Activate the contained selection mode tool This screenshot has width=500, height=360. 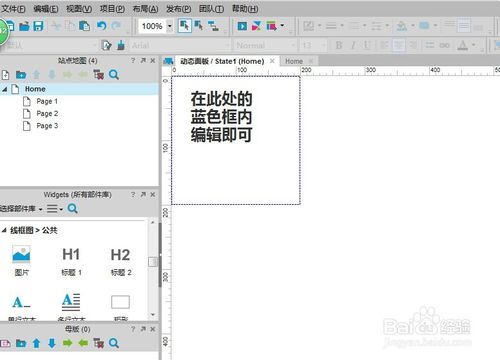199,26
